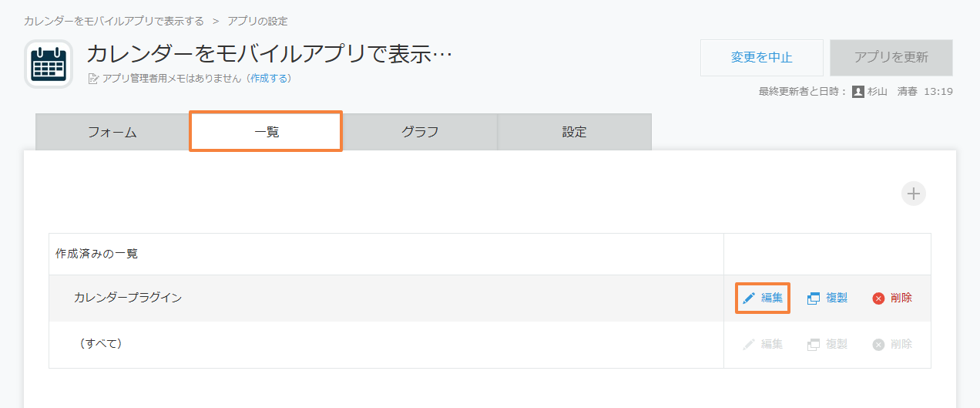The width and height of the screenshot is (980, 408).
Task: Click red delete icon for カレンダープラグイン
Action: pos(878,298)
